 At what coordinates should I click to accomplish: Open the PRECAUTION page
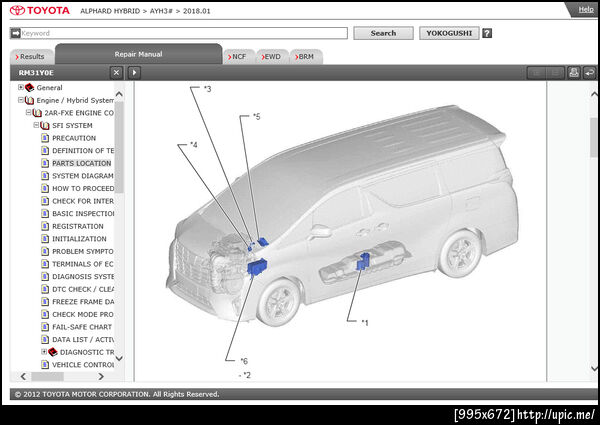point(74,138)
